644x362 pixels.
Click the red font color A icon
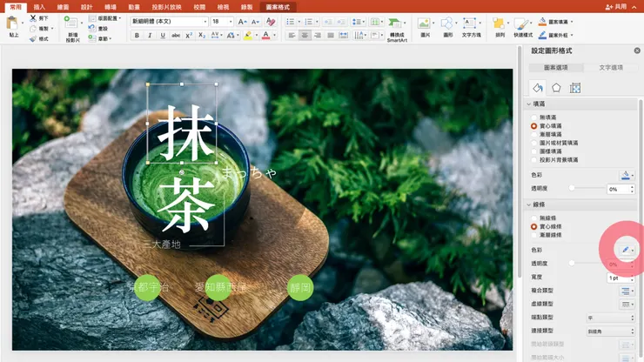pyautogui.click(x=265, y=36)
